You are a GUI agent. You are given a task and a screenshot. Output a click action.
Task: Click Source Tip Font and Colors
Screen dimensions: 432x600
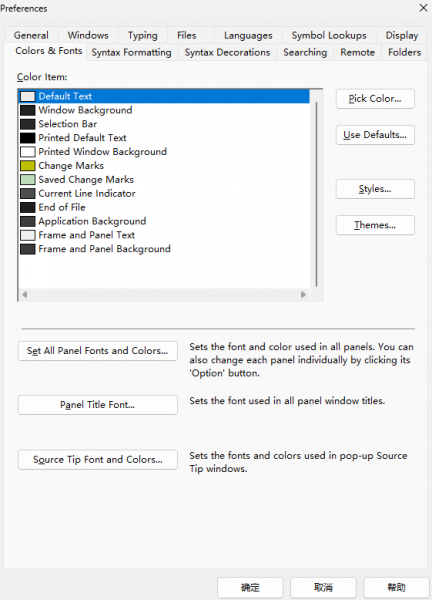(x=98, y=460)
